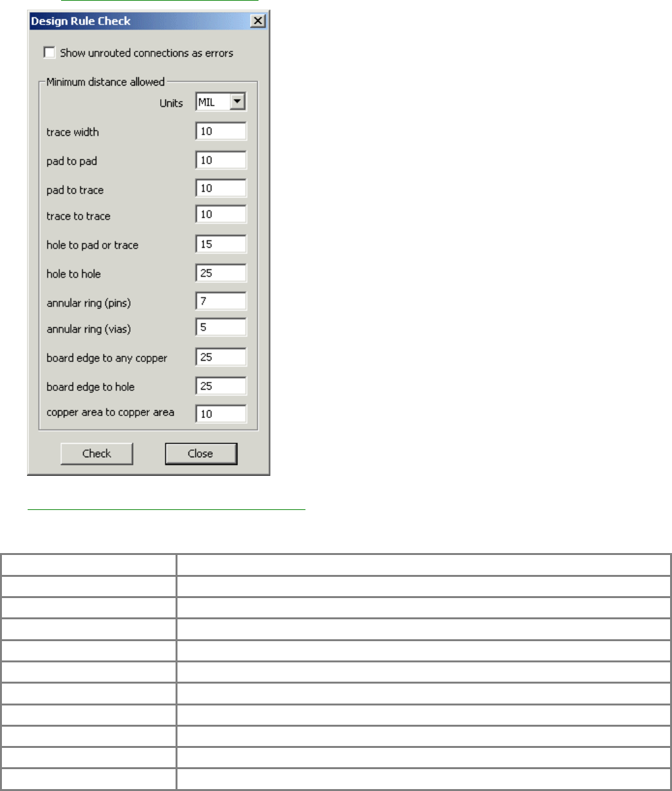Select copper area to copper area field

click(221, 414)
